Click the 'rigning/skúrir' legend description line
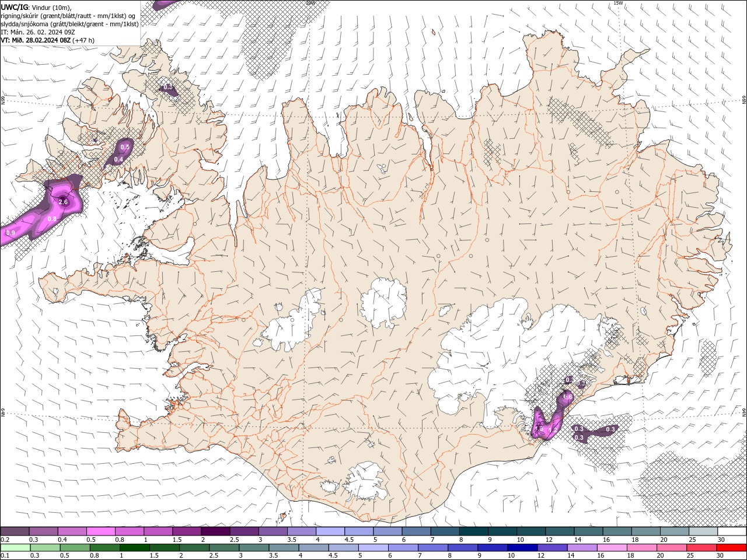The width and height of the screenshot is (747, 560). tap(68, 15)
